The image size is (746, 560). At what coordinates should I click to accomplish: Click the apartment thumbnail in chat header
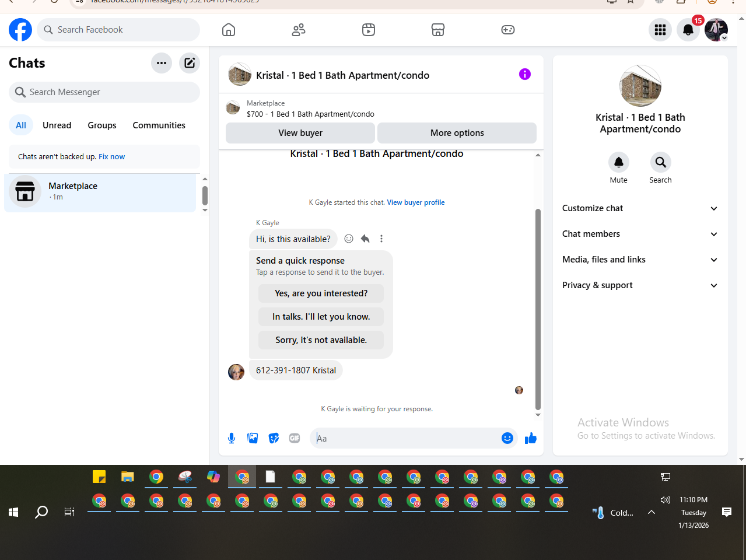pos(240,75)
